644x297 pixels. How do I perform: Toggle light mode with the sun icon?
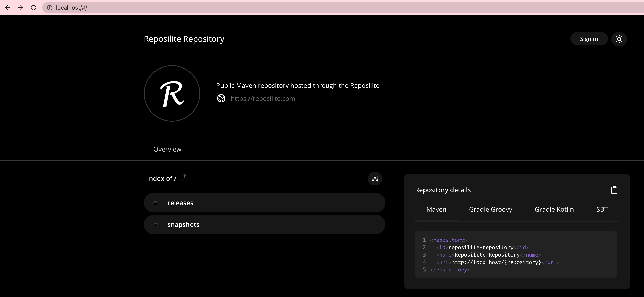[x=619, y=39]
